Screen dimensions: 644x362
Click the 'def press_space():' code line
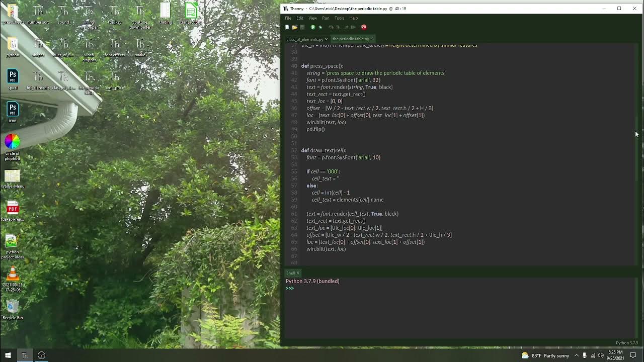click(x=322, y=66)
